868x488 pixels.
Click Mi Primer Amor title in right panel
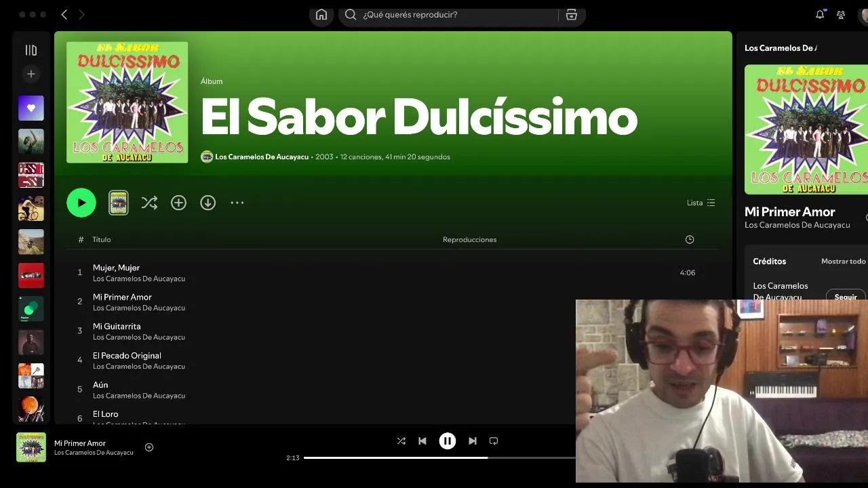pos(790,211)
